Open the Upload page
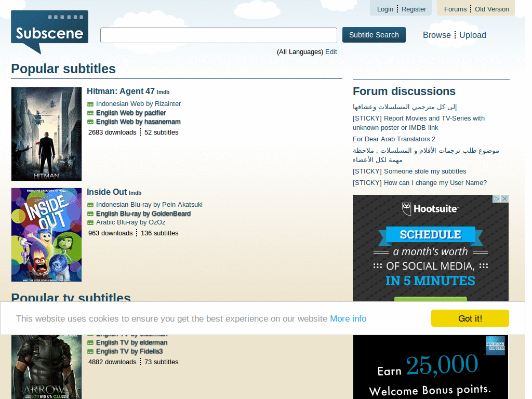 tap(473, 35)
